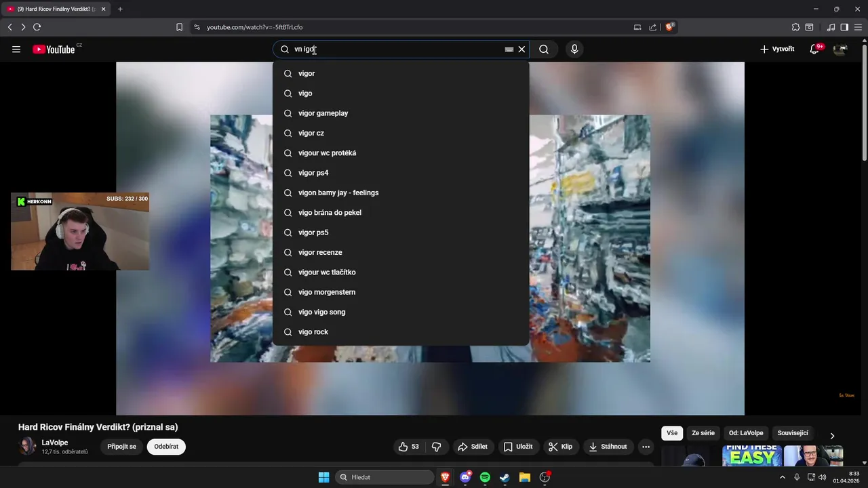Open LaVolpe channel avatar

tap(27, 447)
